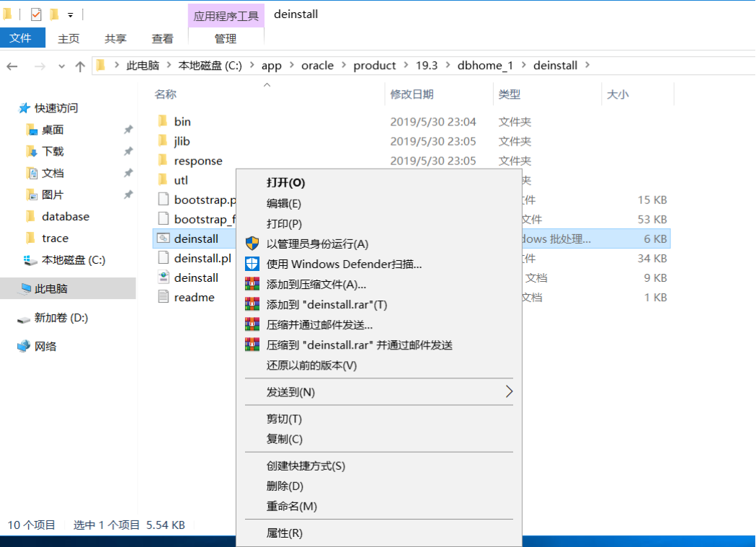Click the utl folder icon
The height and width of the screenshot is (547, 756).
click(x=164, y=179)
